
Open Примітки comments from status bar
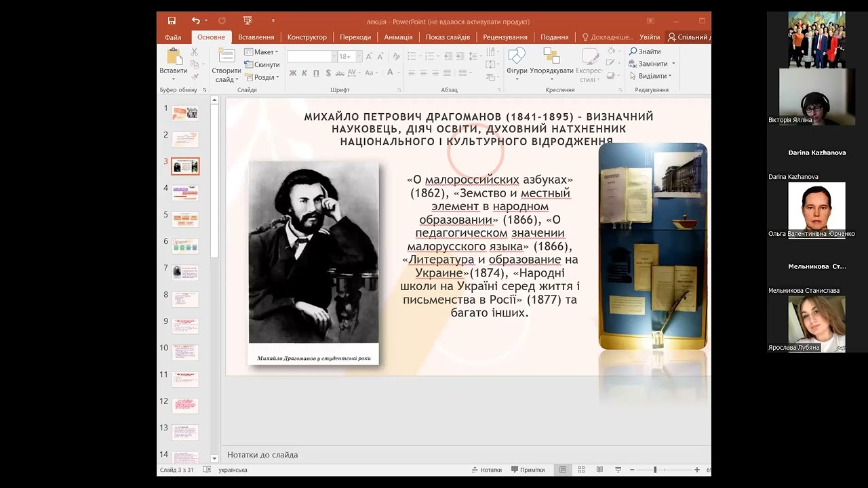tap(528, 470)
